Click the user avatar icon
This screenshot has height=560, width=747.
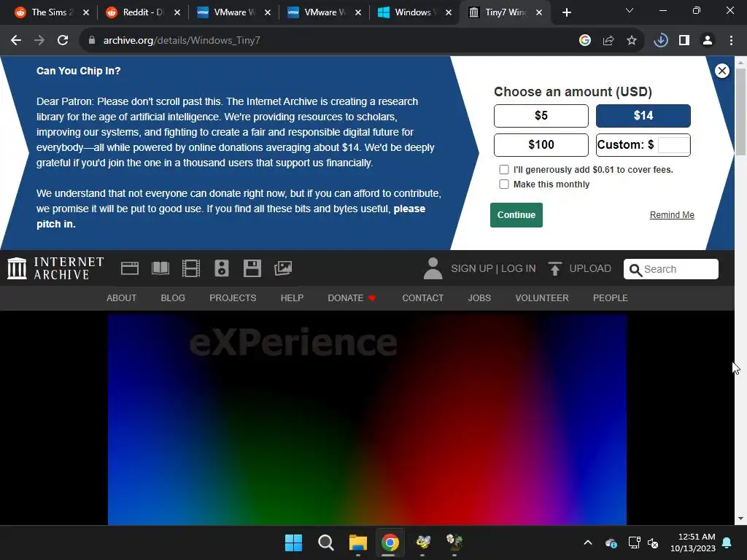[x=433, y=268]
